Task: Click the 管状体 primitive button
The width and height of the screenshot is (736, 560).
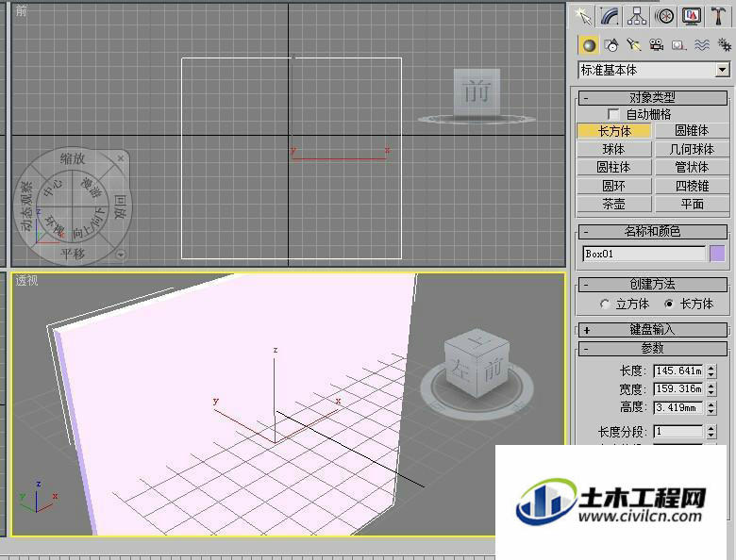Action: click(x=692, y=168)
